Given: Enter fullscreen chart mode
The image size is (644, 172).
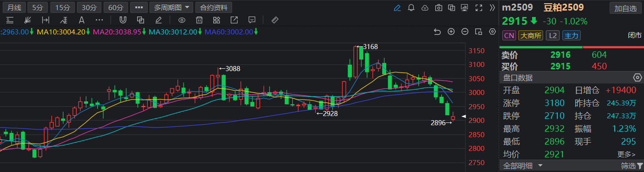Looking at the screenshot, I should [479, 8].
